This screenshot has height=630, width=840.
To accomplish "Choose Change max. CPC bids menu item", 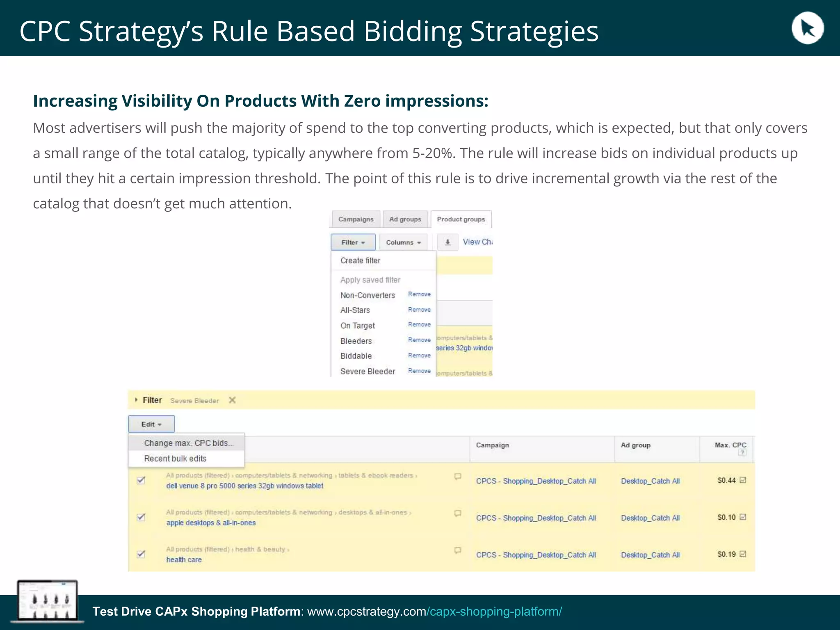I will click(x=189, y=443).
